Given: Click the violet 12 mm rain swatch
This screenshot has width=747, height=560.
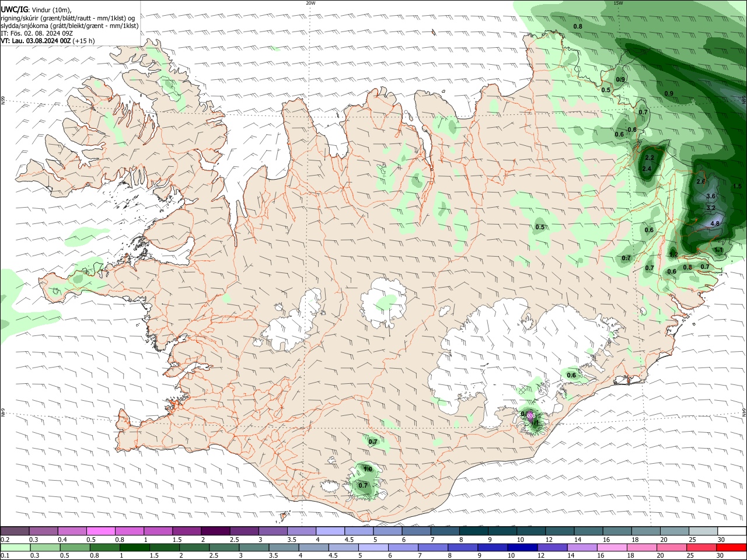Looking at the screenshot, I should point(551,547).
